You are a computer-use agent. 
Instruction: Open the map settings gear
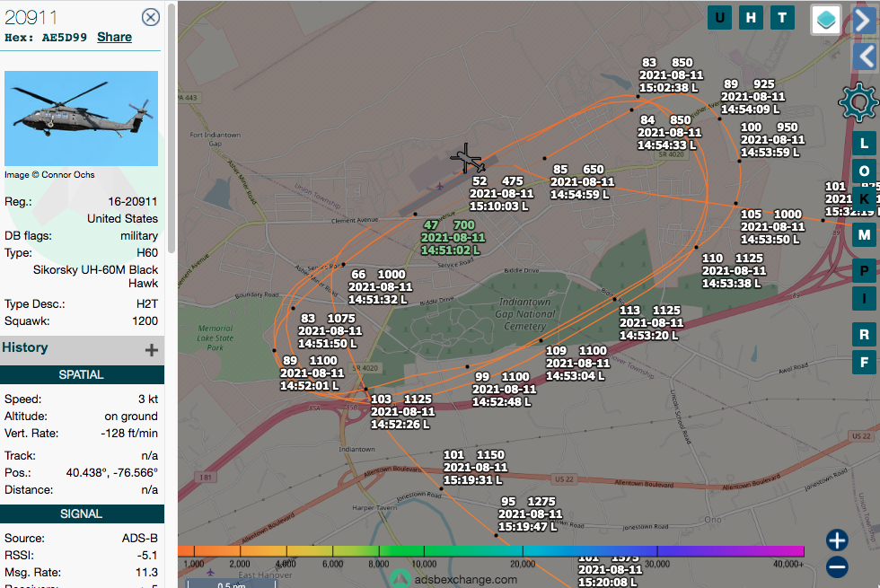858,102
